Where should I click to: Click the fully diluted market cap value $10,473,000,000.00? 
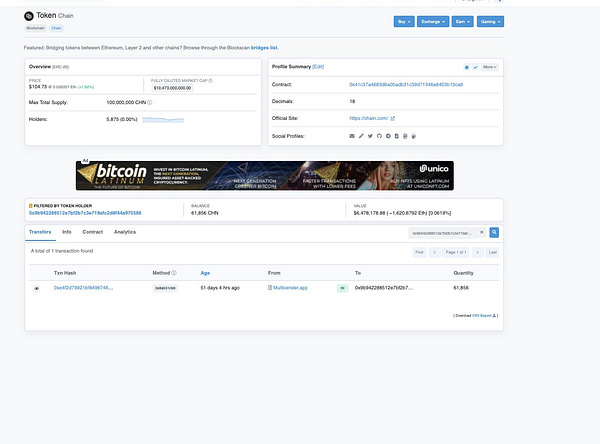pos(172,88)
